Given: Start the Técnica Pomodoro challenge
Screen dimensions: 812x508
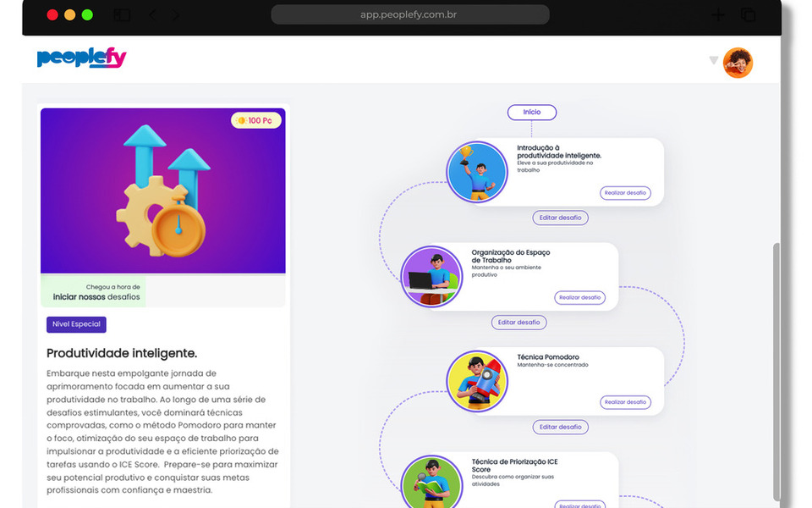Looking at the screenshot, I should (x=625, y=402).
